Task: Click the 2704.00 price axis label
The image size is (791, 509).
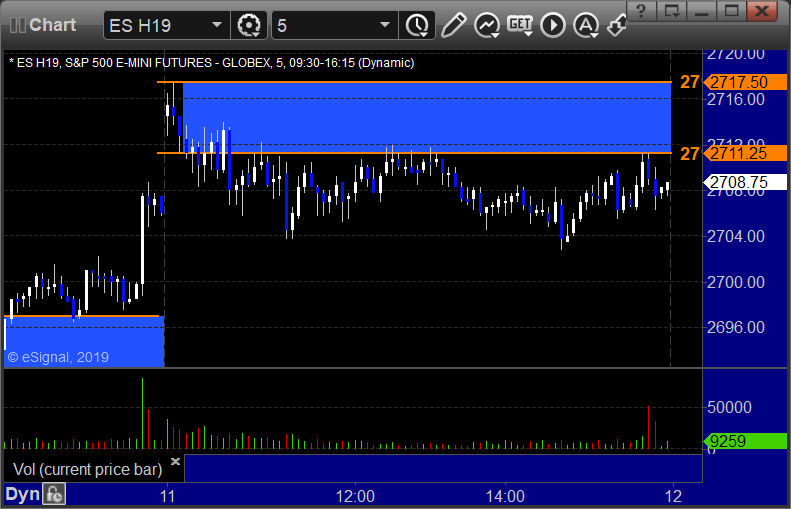Action: pos(736,236)
